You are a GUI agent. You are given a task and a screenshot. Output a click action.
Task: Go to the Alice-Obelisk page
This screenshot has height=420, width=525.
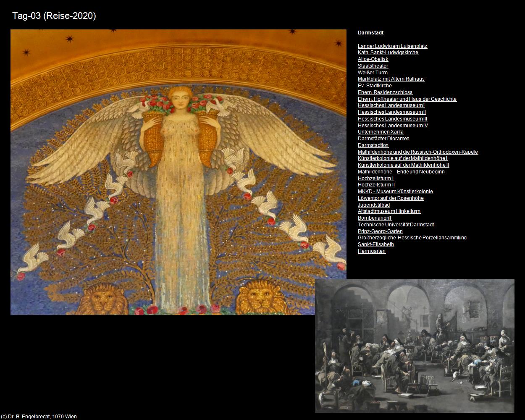click(x=373, y=59)
